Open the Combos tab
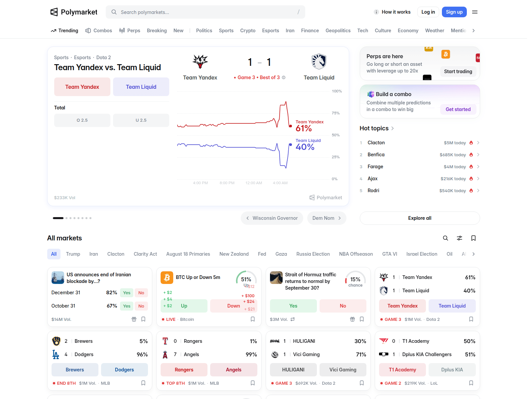This screenshot has height=399, width=532. coord(99,31)
